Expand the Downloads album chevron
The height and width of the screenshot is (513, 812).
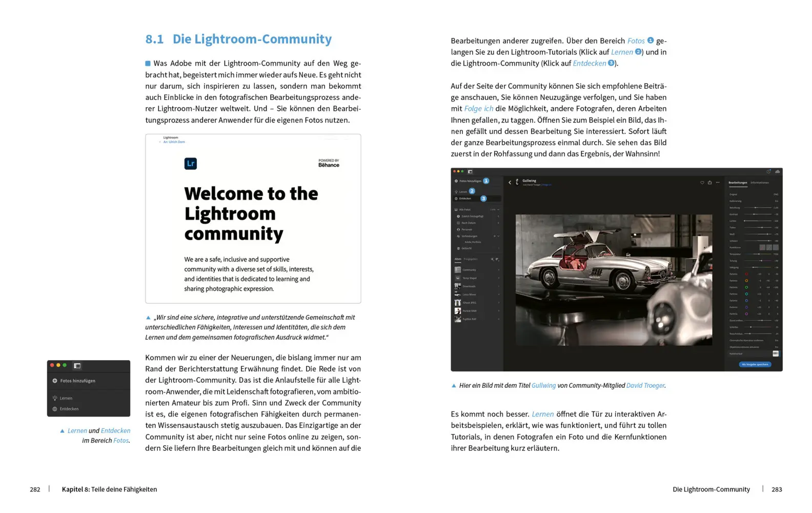499,286
